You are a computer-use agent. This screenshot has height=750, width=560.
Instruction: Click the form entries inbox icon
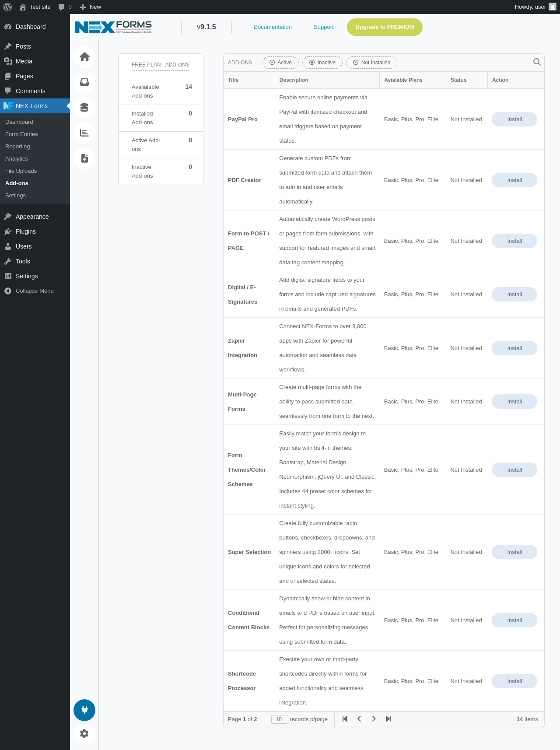click(84, 82)
